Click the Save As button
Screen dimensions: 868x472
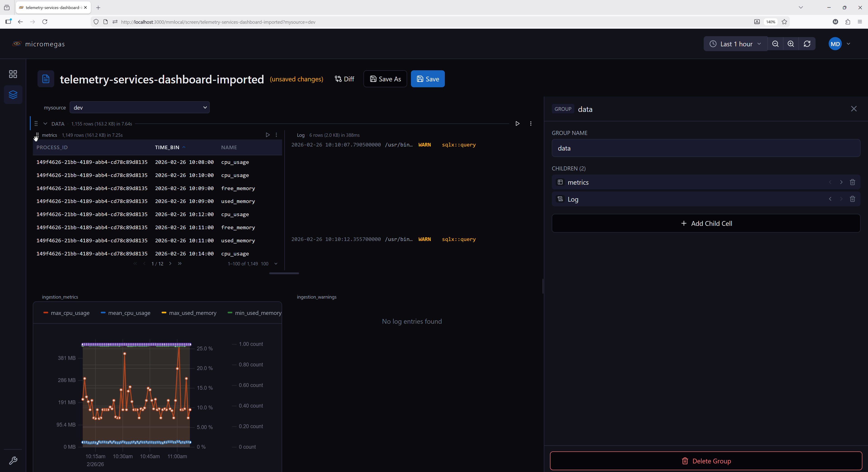[385, 79]
